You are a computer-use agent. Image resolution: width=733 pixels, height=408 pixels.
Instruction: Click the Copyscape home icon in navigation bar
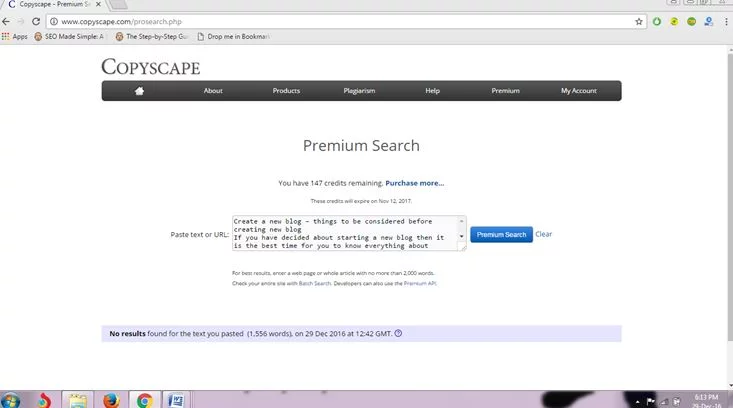[139, 91]
